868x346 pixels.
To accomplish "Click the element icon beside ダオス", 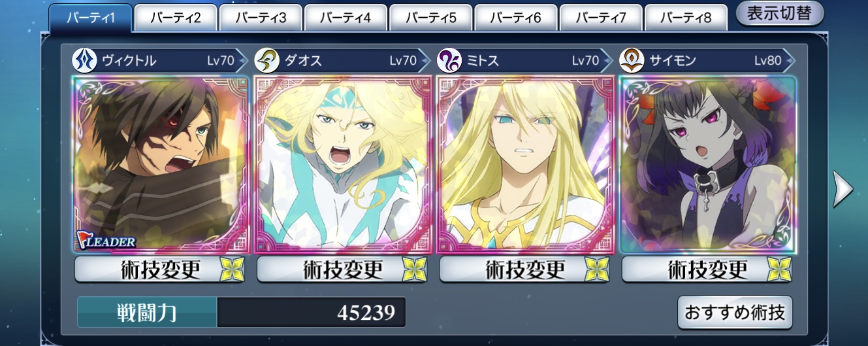I will pos(265,61).
